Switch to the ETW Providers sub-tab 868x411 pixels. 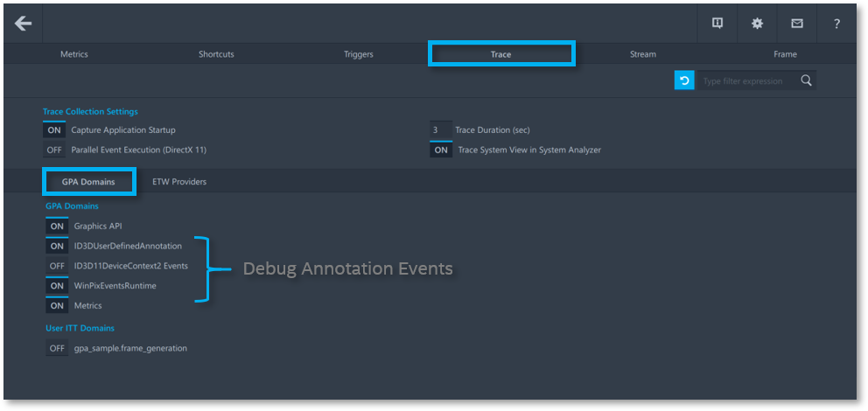pos(179,181)
